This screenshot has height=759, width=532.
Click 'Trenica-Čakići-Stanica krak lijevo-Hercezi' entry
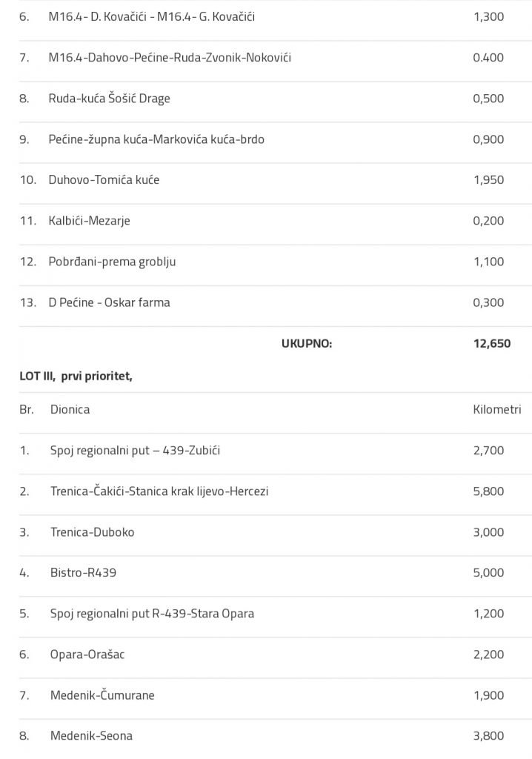(159, 491)
